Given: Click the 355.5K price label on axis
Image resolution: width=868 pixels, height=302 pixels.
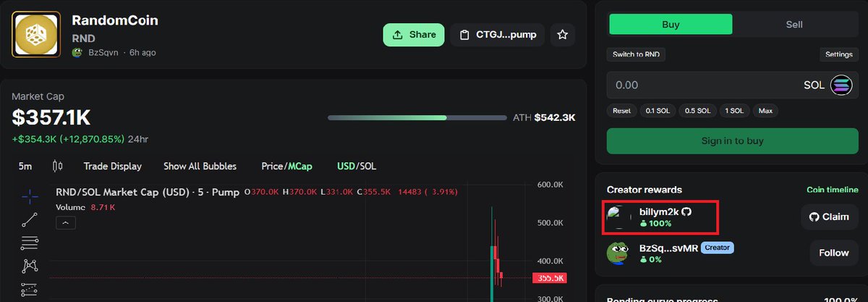Looking at the screenshot, I should click(550, 278).
